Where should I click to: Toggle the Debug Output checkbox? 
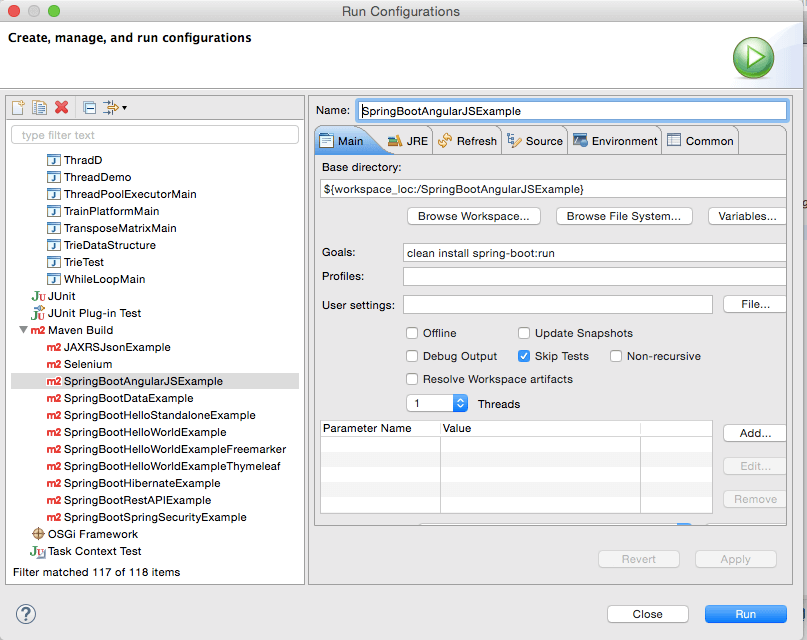click(x=412, y=356)
